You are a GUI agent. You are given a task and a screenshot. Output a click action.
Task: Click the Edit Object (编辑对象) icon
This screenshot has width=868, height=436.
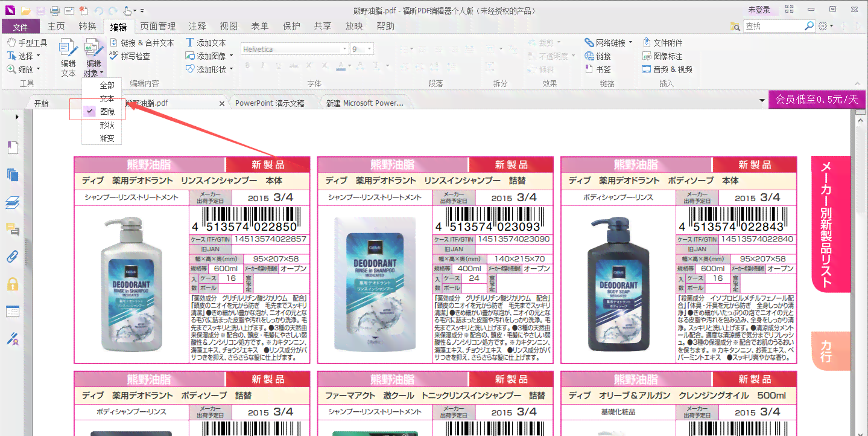[93, 48]
